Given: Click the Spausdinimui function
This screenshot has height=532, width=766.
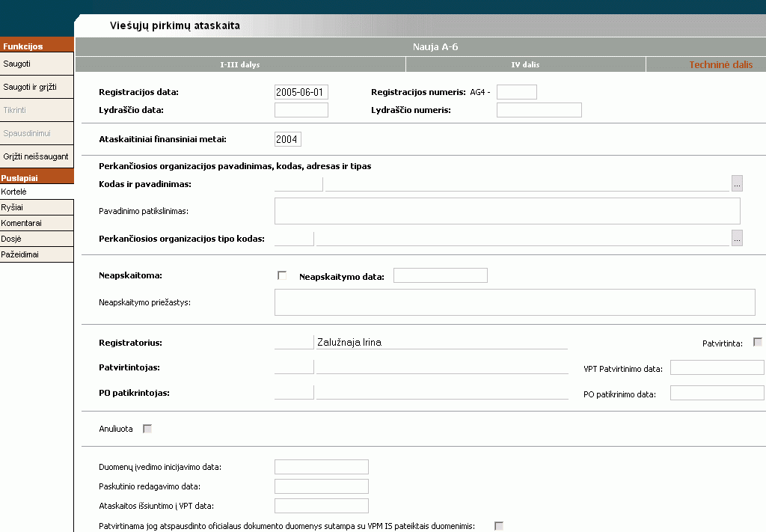Looking at the screenshot, I should (37, 133).
